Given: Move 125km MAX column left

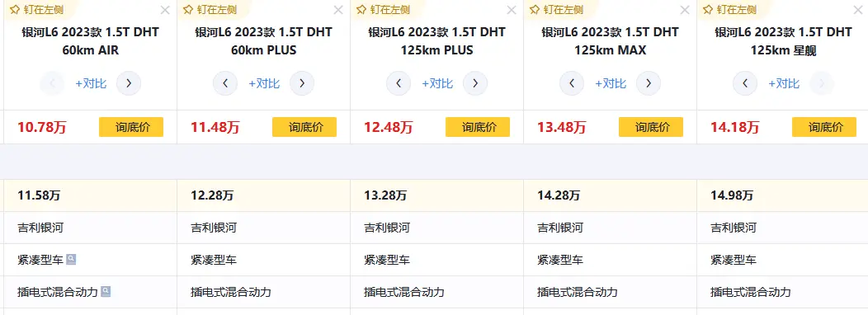Looking at the screenshot, I should (572, 83).
